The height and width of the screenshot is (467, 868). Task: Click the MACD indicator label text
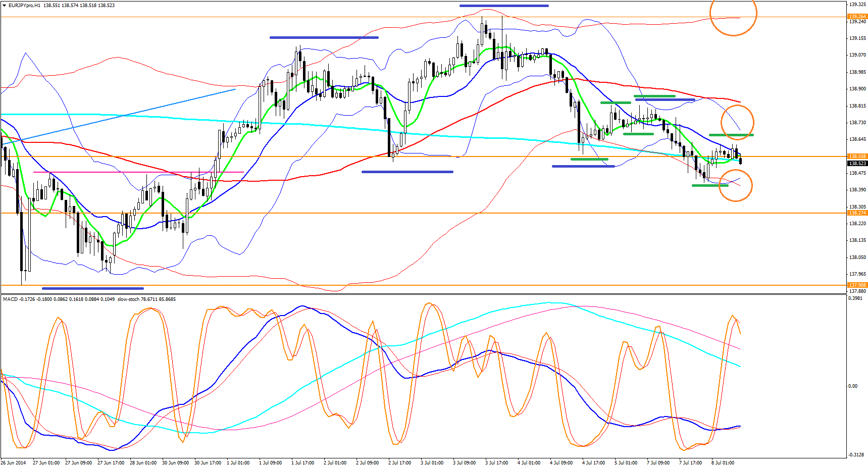(x=10, y=299)
